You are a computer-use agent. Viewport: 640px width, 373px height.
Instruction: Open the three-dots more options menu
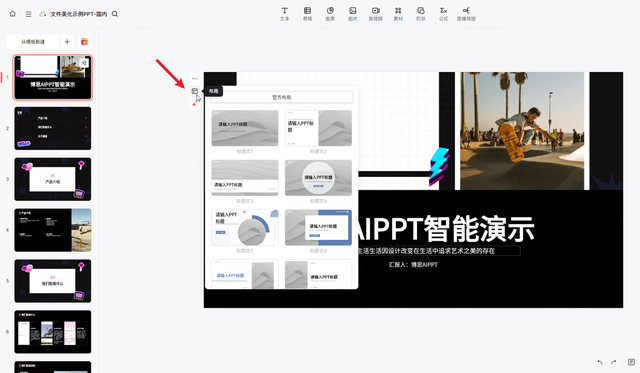[x=195, y=78]
